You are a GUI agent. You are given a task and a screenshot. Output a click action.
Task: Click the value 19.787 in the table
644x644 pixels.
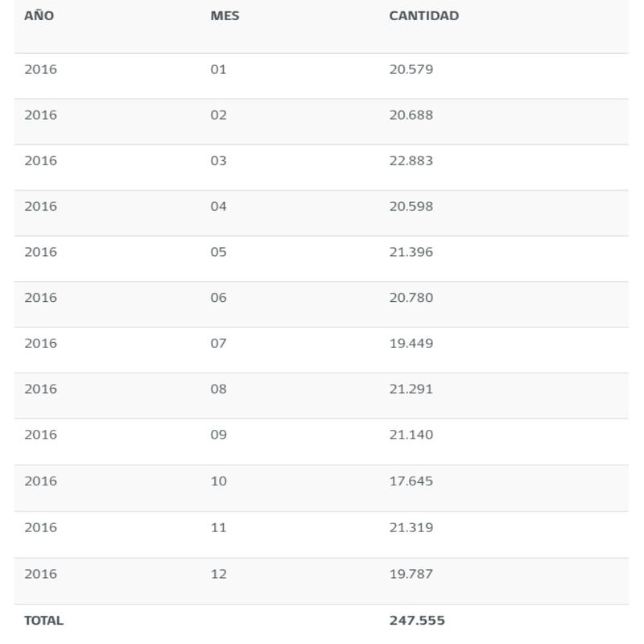[411, 573]
